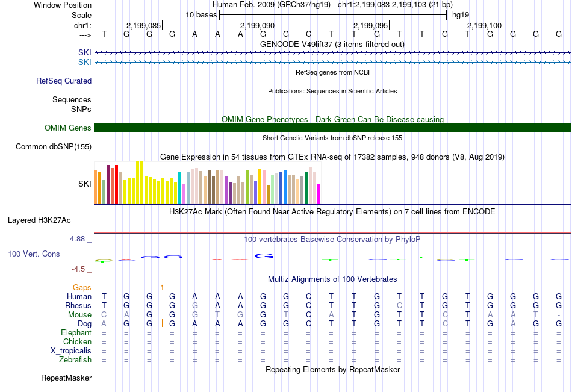The width and height of the screenshot is (572, 392).
Task: Open the Multiz Alignments of 100 Vertebrates title
Action: click(x=332, y=279)
